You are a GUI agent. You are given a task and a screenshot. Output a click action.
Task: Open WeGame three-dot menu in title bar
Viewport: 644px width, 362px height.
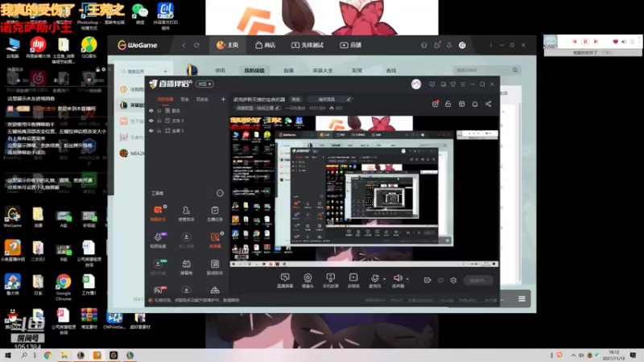tap(491, 45)
